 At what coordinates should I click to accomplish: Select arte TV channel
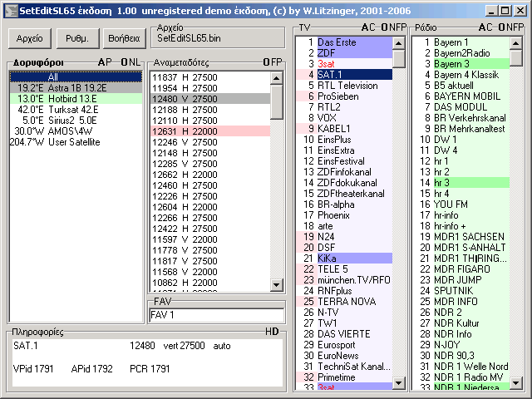(344, 226)
